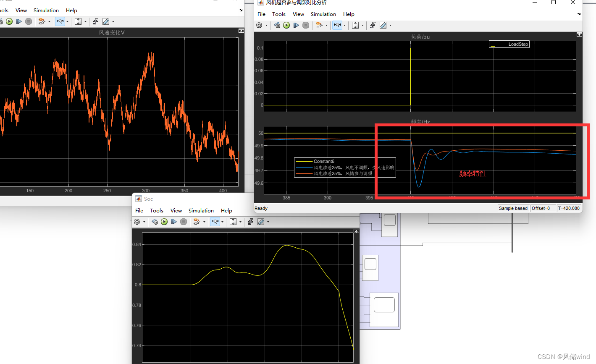Click Triggers icon in frequency comparison scope
The height and width of the screenshot is (364, 596).
373,25
